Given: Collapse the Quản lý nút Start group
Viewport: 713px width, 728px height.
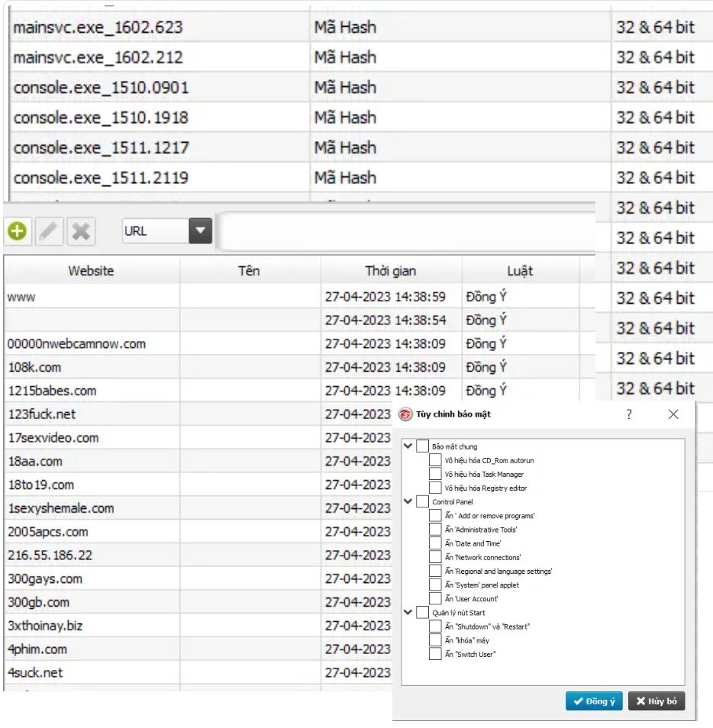Looking at the screenshot, I should point(408,612).
